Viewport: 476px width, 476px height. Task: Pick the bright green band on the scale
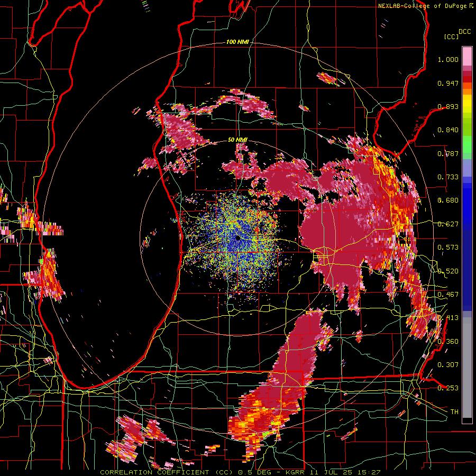click(x=467, y=144)
